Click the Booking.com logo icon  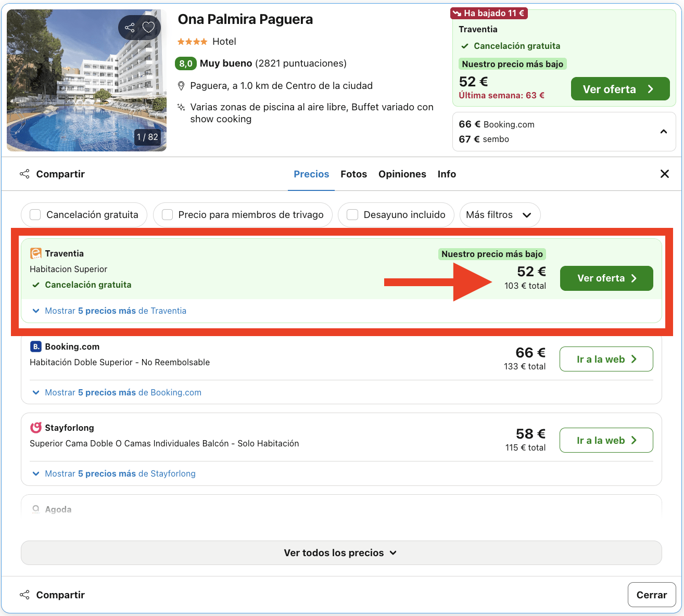[35, 346]
